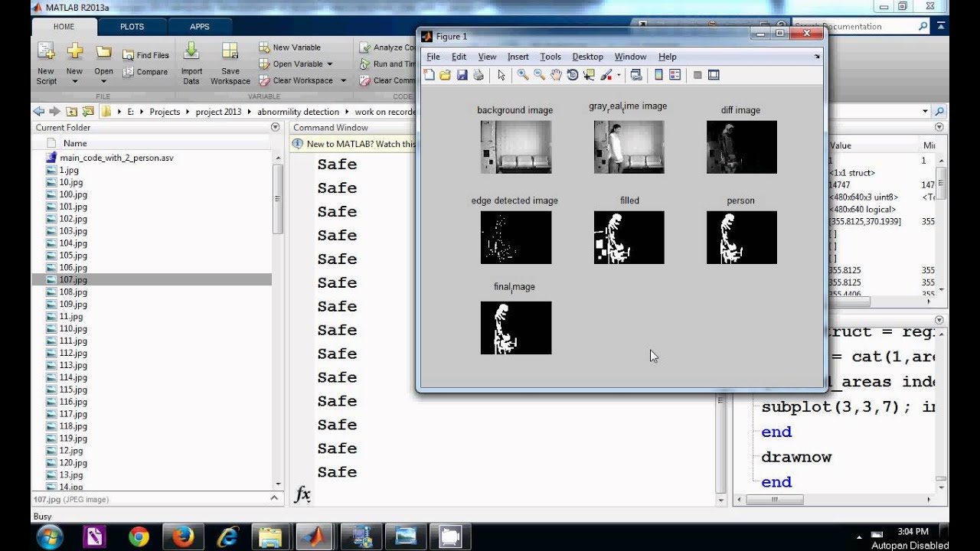Click the Open File icon in Figure 1

(445, 75)
